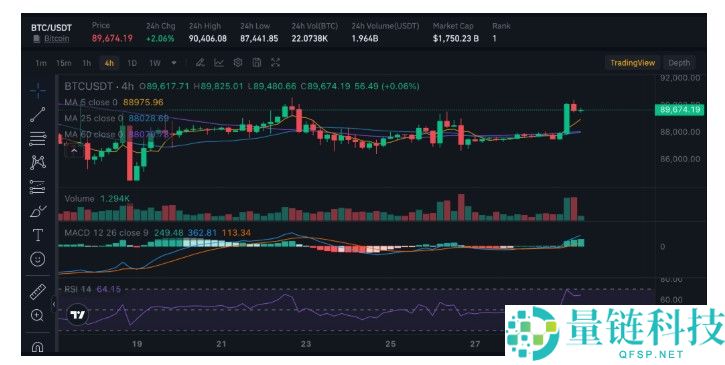This screenshot has height=365, width=725.
Task: Click the BTCUSDT · 4h chart title
Action: pos(99,86)
